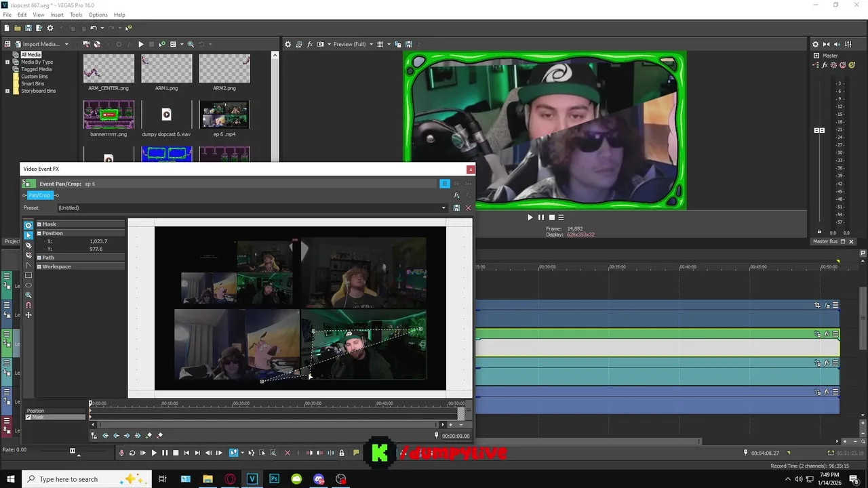Image resolution: width=868 pixels, height=488 pixels.
Task: Open the media search magnifier icon
Action: (x=191, y=44)
